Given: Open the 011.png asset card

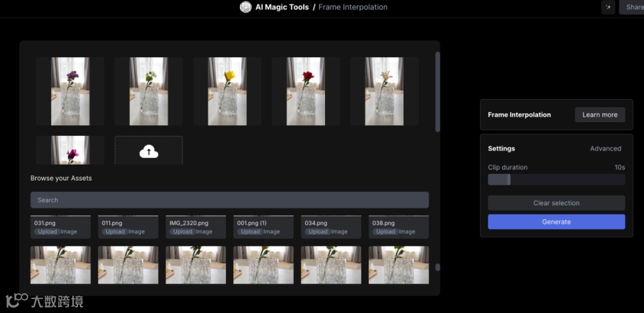Looking at the screenshot, I should tap(128, 227).
